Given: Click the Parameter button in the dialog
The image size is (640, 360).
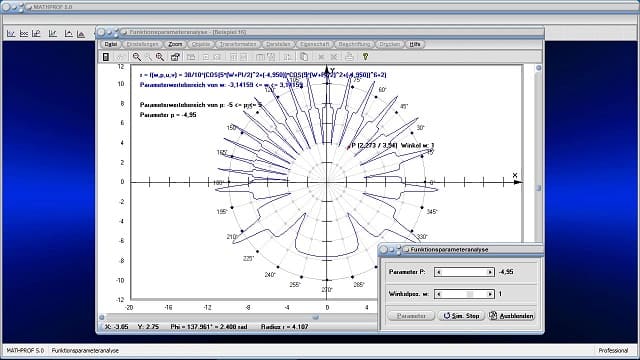Looking at the screenshot, I should pyautogui.click(x=411, y=316).
